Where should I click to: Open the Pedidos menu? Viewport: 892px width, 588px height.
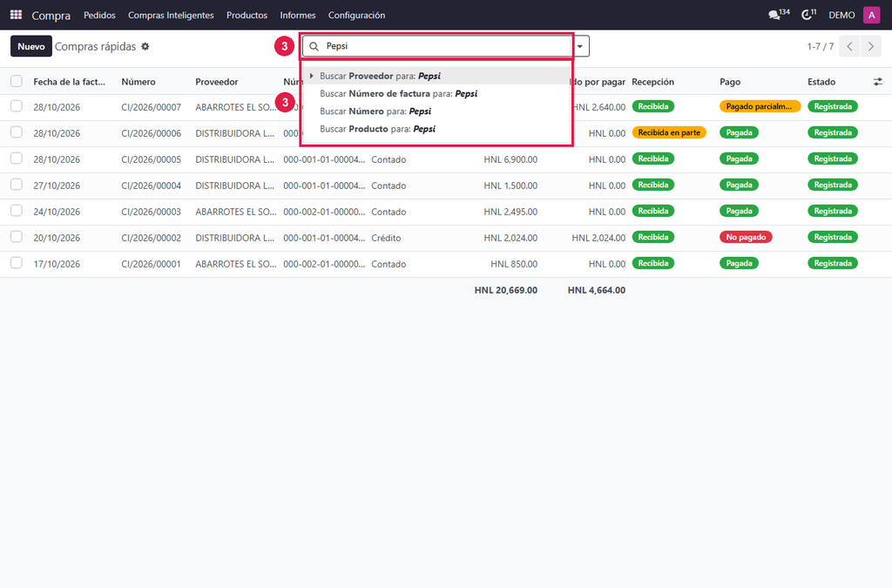99,15
